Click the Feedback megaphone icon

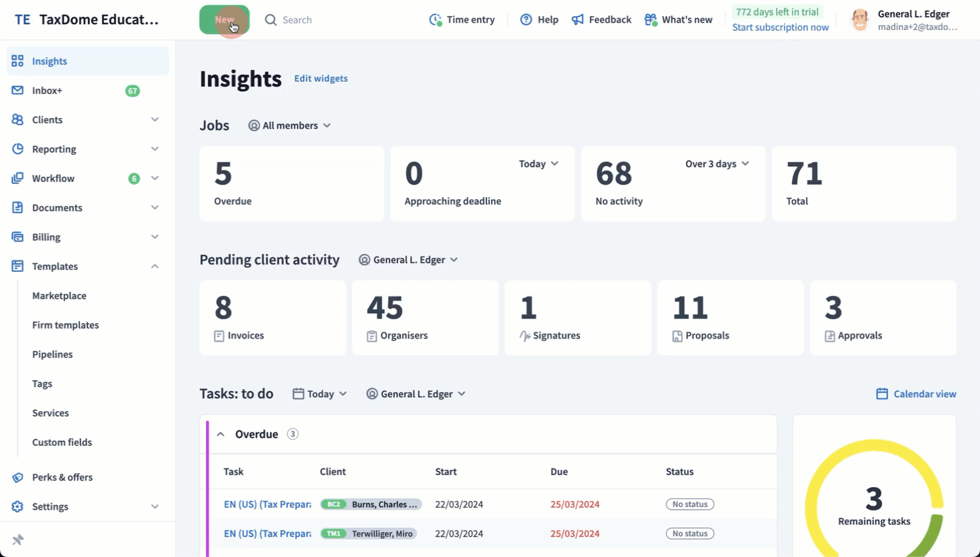point(578,20)
